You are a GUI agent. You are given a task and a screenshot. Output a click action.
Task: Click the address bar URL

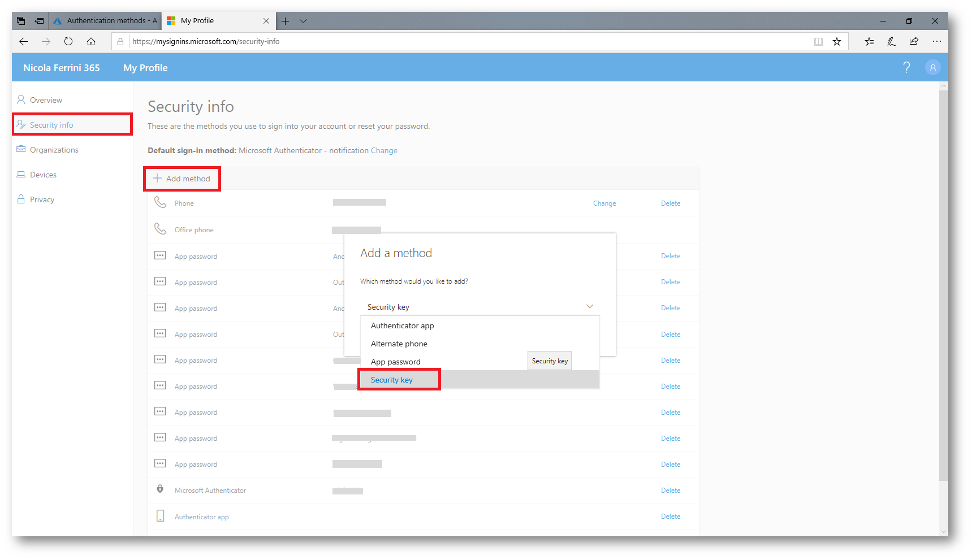(206, 41)
